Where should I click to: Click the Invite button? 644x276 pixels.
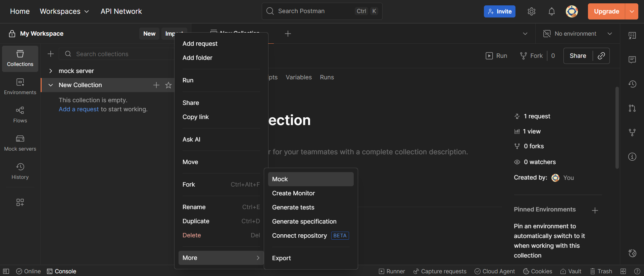click(499, 11)
